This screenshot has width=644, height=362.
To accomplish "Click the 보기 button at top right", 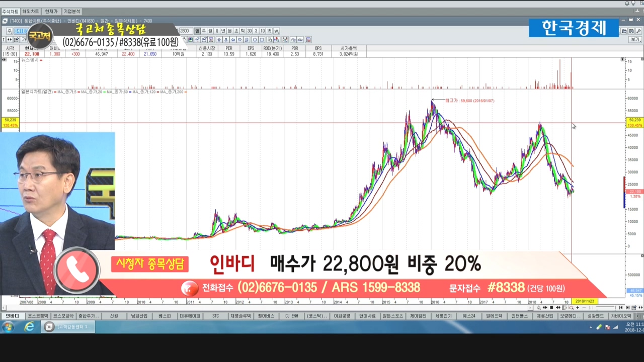I will tap(635, 40).
